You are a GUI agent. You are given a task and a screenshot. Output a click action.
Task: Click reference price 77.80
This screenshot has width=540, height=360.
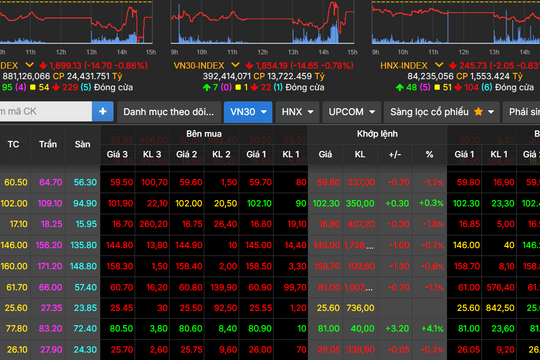(17, 329)
